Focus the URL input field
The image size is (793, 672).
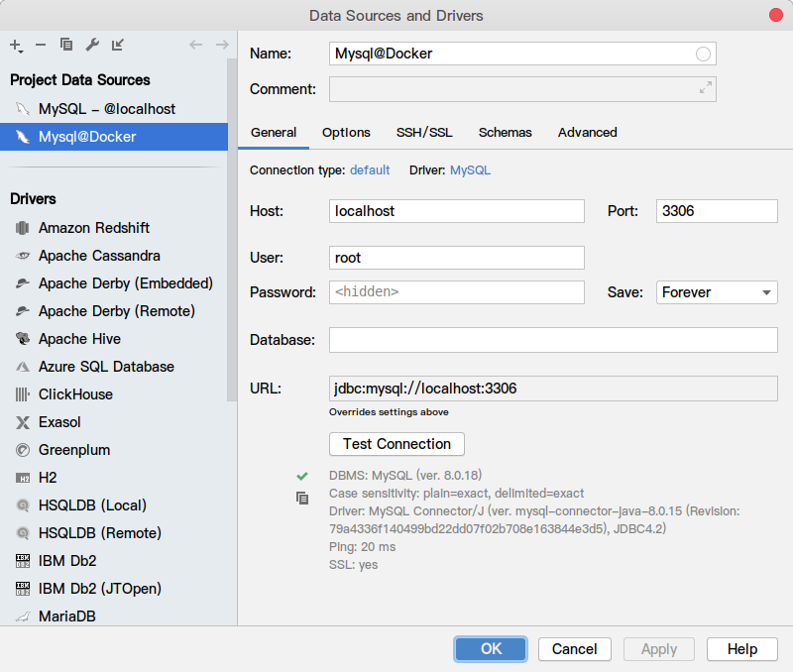tap(553, 389)
